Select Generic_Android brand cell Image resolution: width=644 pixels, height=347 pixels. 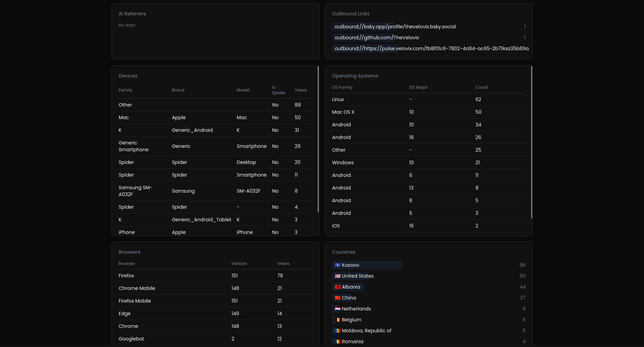click(x=192, y=130)
